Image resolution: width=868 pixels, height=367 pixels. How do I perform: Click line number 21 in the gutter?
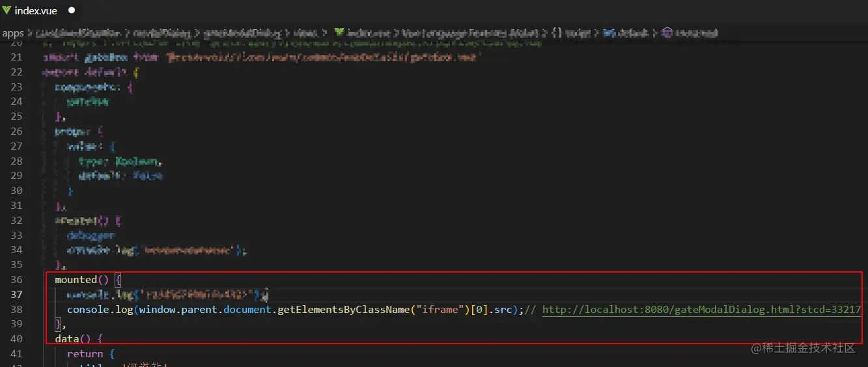[x=16, y=57]
